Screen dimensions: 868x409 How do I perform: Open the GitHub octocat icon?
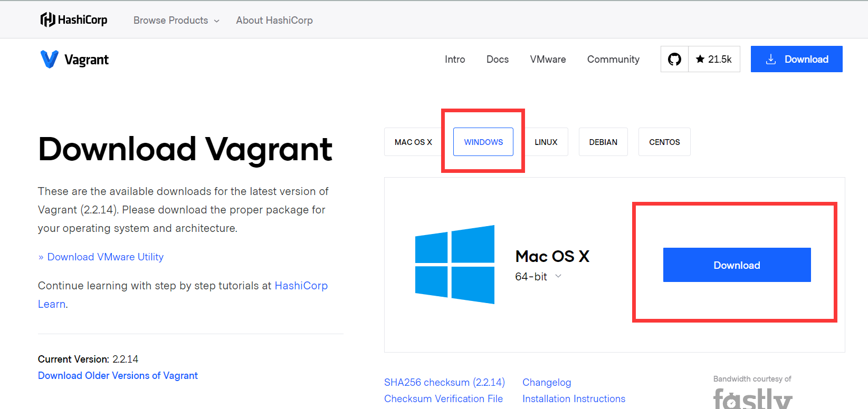tap(674, 59)
